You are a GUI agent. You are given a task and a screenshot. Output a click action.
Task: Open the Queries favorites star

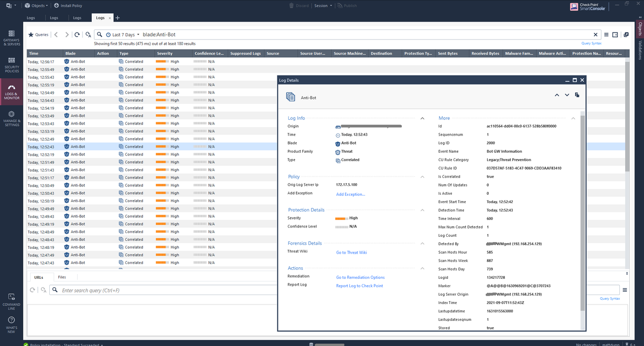tap(31, 35)
